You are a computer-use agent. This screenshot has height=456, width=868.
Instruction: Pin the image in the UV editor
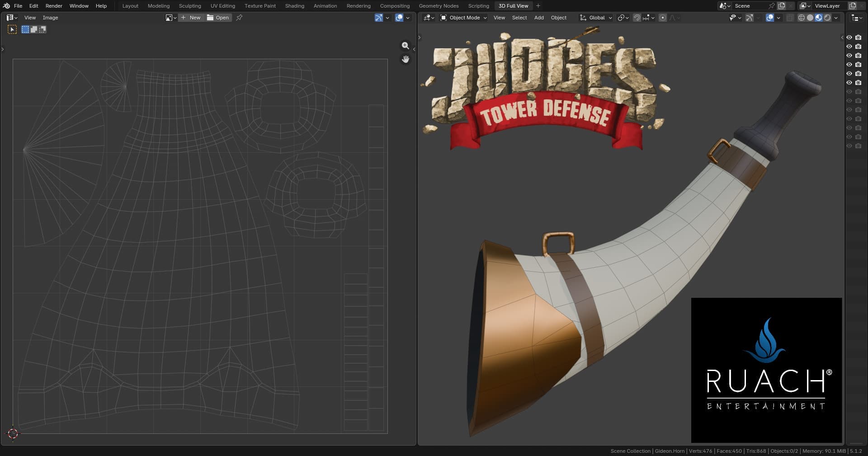(239, 18)
